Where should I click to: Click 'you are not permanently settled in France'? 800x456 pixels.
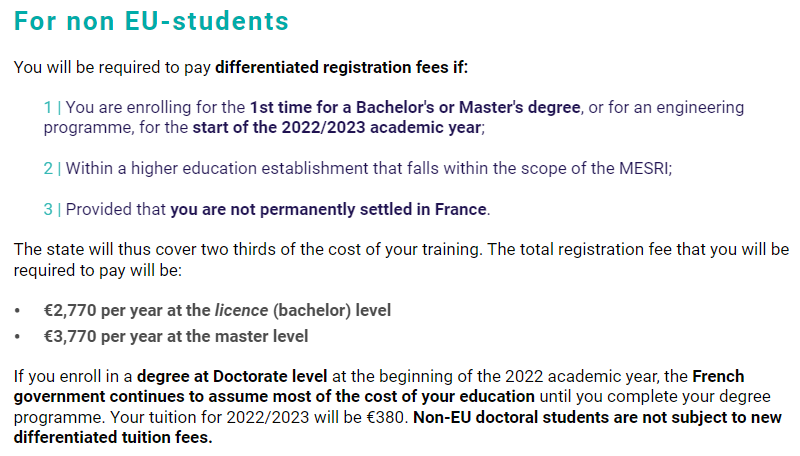coord(328,209)
